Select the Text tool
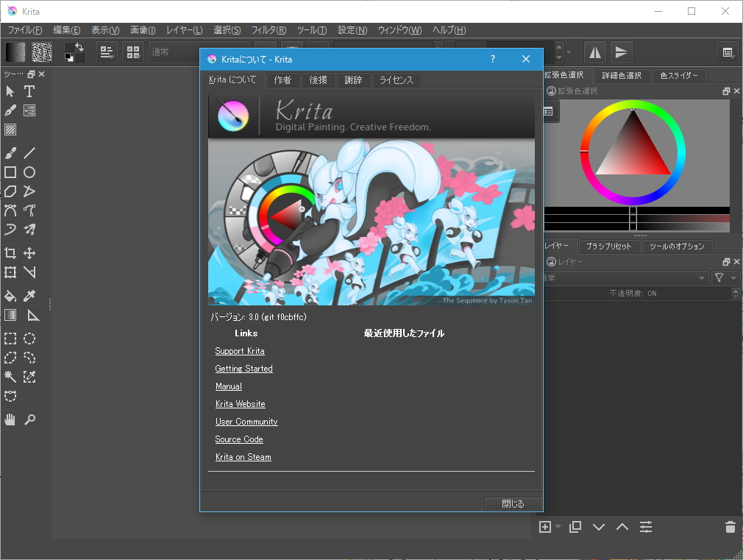The image size is (743, 560). point(29,91)
